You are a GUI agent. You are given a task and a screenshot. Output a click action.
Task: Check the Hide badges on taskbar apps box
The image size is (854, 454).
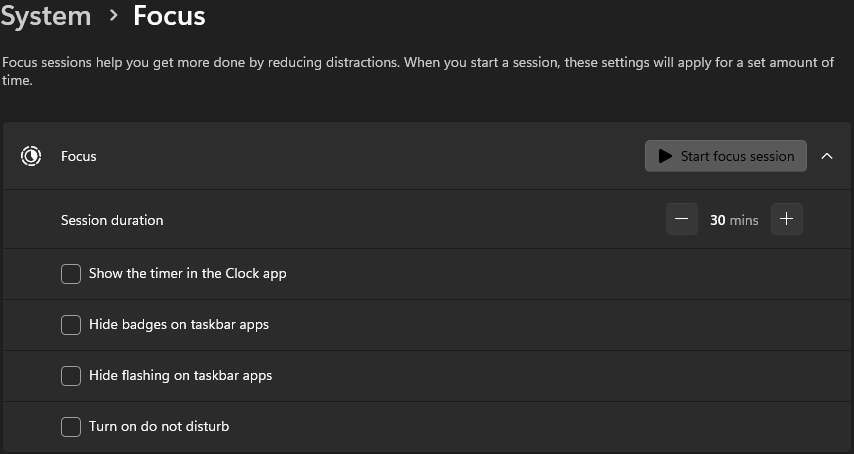coord(71,324)
